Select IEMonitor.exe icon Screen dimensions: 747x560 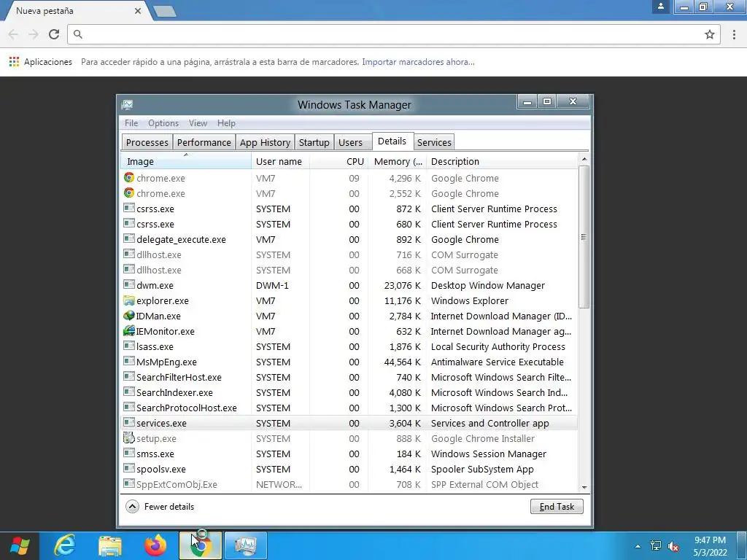[128, 330]
